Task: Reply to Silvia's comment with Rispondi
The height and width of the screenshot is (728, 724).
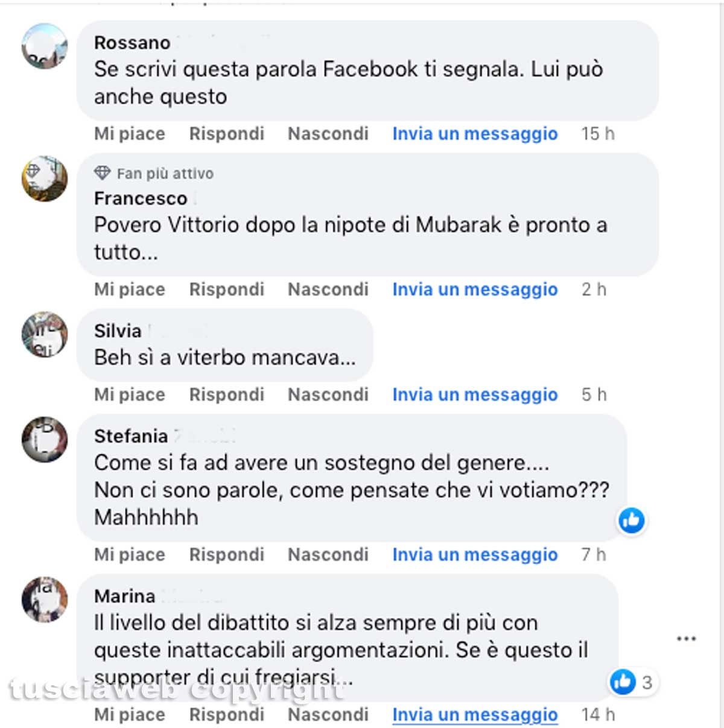Action: [x=227, y=394]
